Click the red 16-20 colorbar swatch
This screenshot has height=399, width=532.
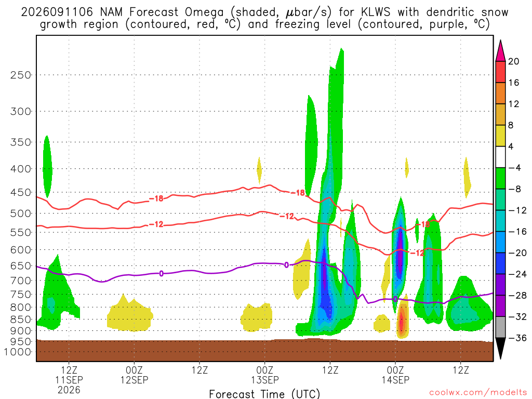click(500, 72)
